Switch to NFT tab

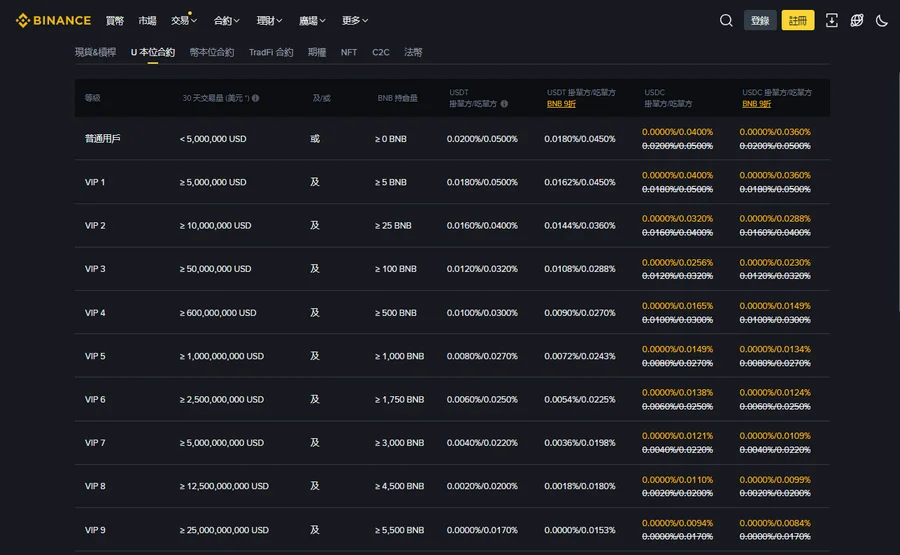coord(348,52)
